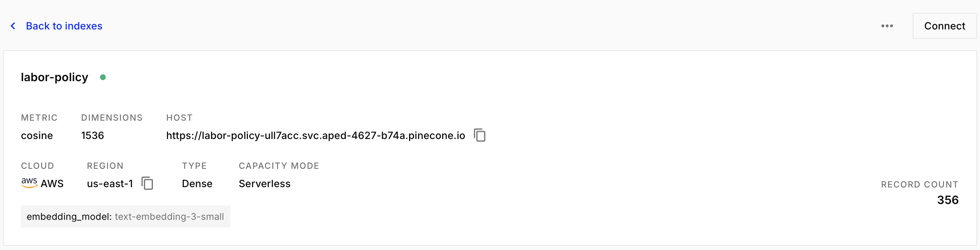Click the HOST field label
980x250 pixels.
tap(179, 118)
